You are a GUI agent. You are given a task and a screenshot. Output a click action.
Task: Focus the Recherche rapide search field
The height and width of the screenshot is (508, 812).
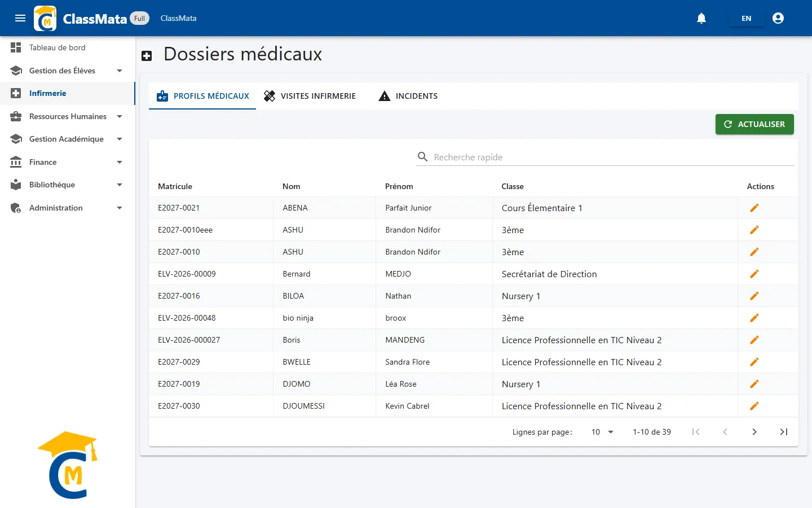[612, 157]
